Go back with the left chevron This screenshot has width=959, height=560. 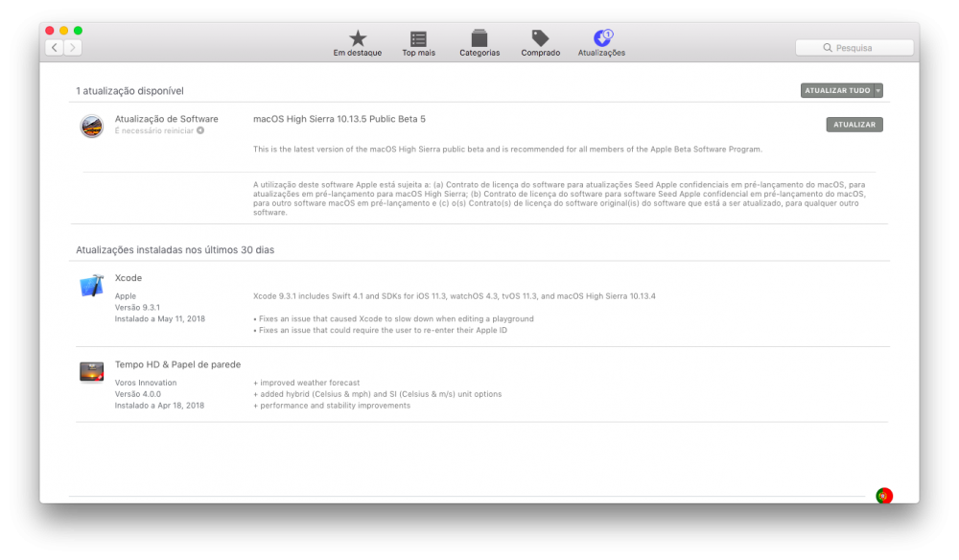coord(55,47)
